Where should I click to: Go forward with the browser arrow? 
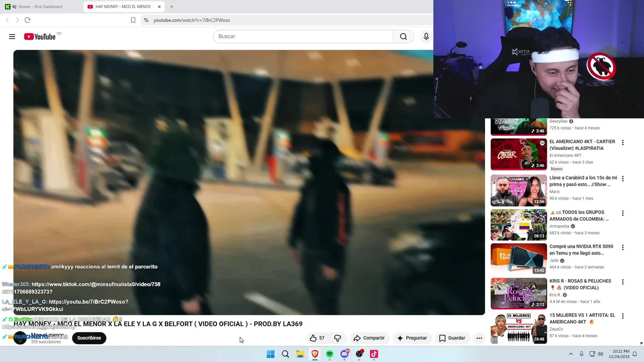pos(17,20)
